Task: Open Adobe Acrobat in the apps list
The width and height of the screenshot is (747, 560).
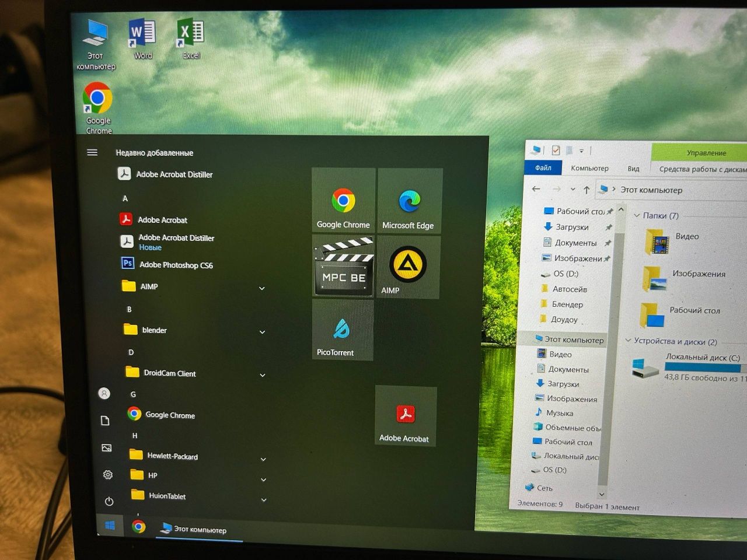Action: (154, 219)
